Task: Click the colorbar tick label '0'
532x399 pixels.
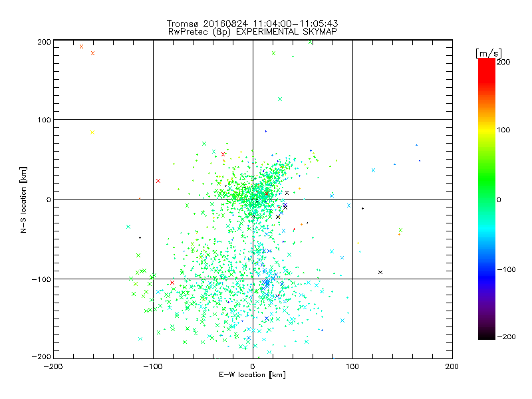Action: click(x=499, y=199)
